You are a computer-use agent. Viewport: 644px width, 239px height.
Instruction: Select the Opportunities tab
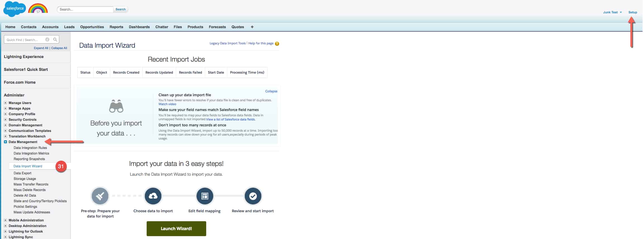pos(92,27)
